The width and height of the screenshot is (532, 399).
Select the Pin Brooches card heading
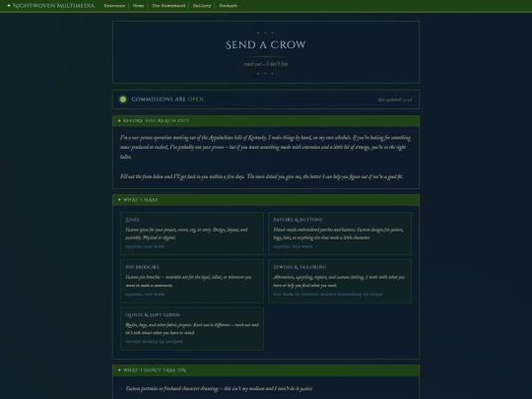click(142, 267)
